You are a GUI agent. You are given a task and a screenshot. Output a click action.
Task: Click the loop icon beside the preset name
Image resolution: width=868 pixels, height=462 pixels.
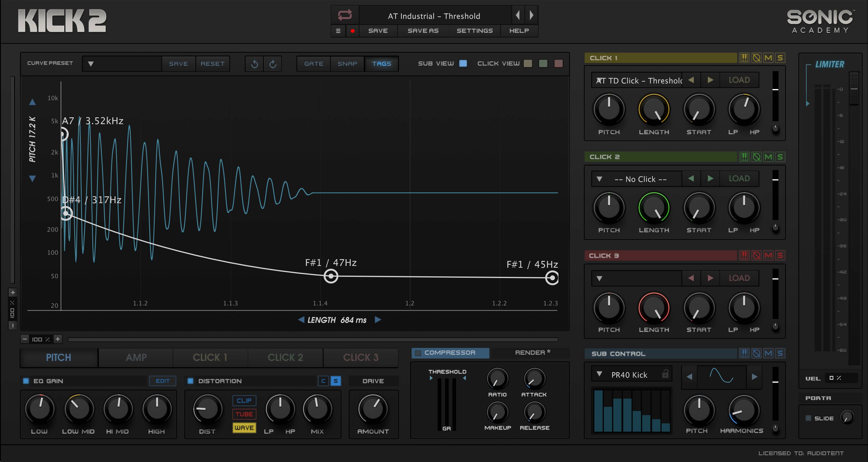[345, 15]
